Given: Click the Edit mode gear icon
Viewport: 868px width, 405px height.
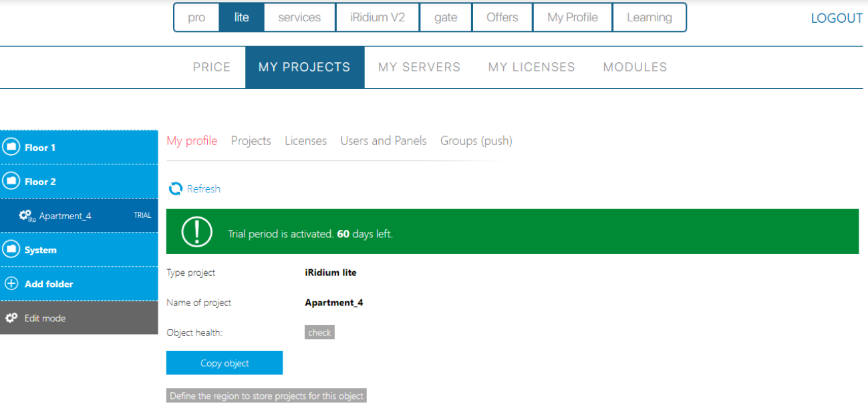Looking at the screenshot, I should pos(11,318).
